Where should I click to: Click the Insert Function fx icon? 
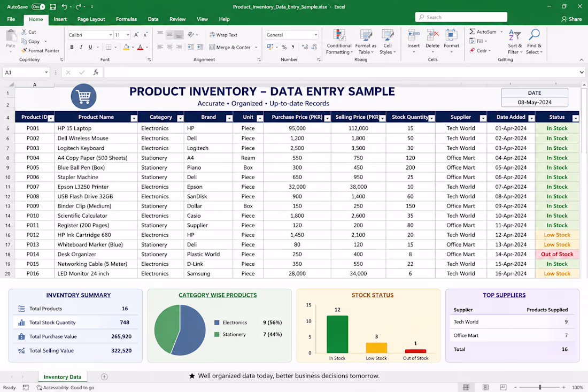click(x=96, y=72)
